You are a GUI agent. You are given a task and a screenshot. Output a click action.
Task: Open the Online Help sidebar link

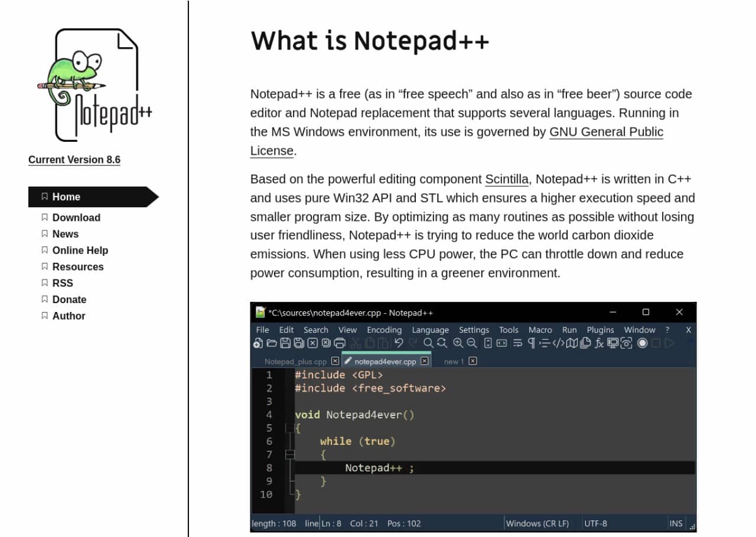[80, 250]
